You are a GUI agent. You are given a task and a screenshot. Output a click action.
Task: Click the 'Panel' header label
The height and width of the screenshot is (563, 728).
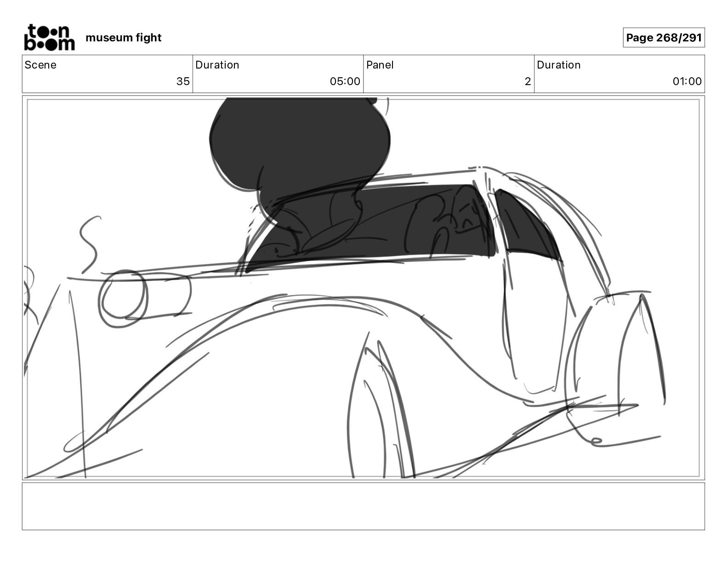[380, 65]
